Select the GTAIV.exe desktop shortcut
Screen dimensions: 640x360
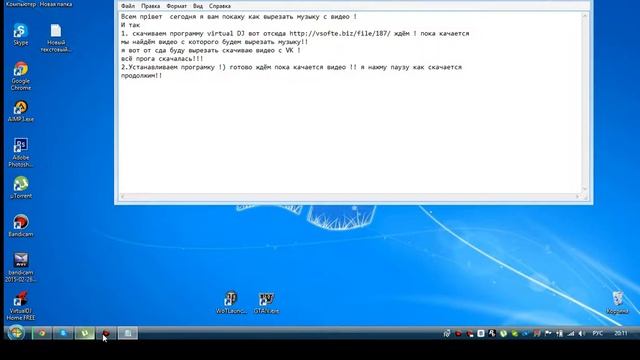tap(267, 302)
